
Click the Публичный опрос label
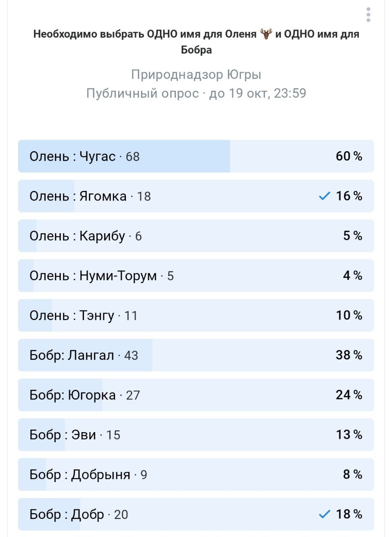click(x=142, y=93)
